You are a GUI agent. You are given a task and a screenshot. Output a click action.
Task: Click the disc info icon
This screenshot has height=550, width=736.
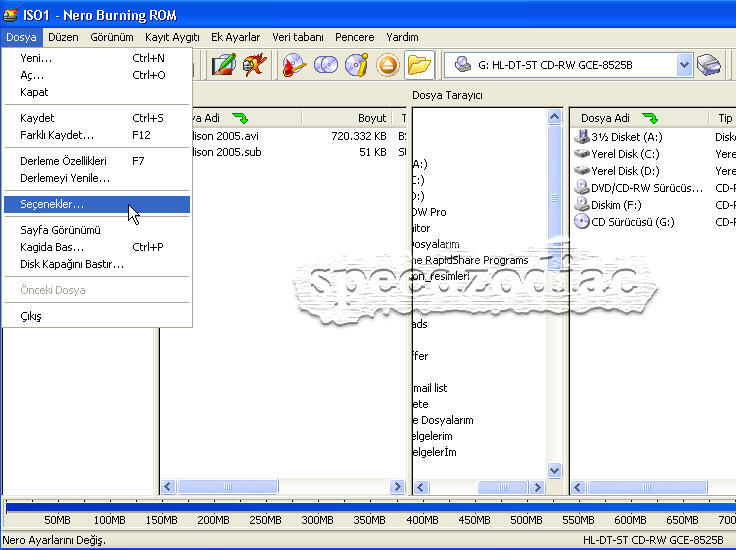pyautogui.click(x=357, y=65)
